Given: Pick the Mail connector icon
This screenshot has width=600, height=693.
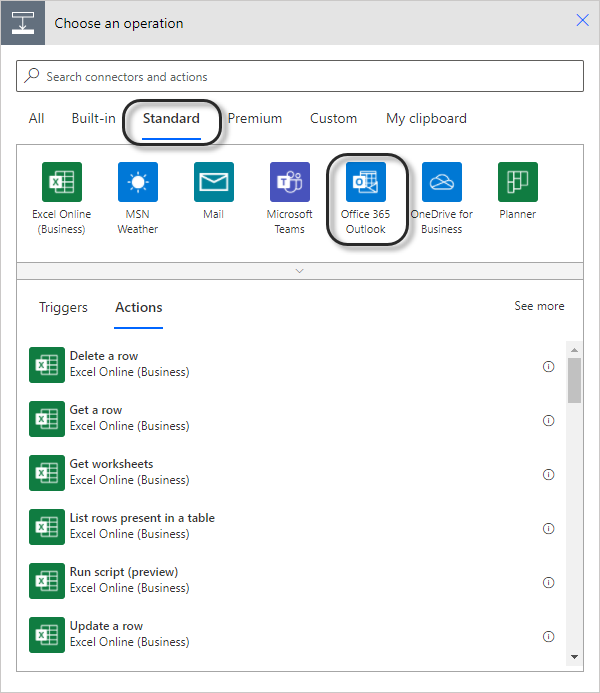Looking at the screenshot, I should tap(214, 182).
